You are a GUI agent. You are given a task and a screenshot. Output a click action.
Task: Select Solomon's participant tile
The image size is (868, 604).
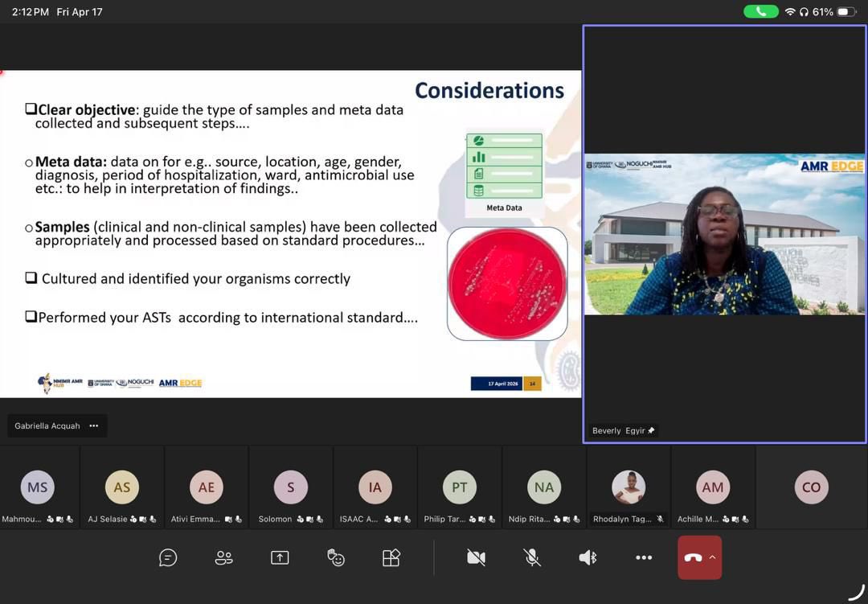point(290,487)
